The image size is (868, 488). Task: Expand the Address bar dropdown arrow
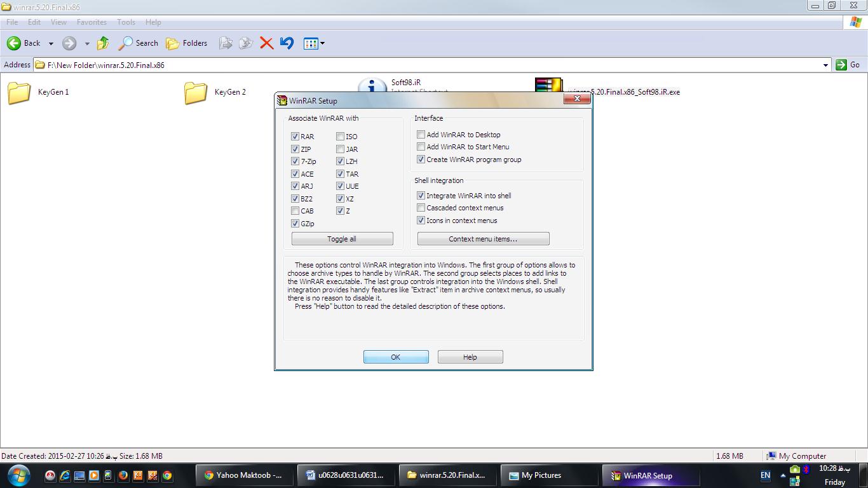point(825,65)
